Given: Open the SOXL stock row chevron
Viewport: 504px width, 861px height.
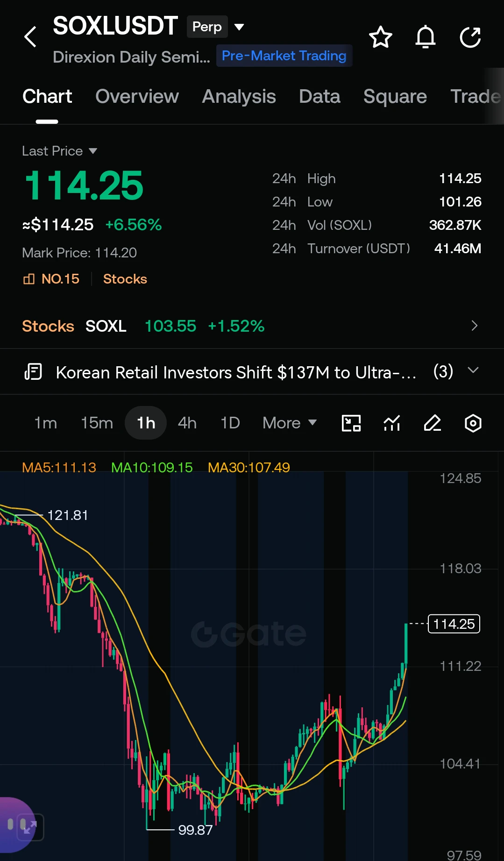Looking at the screenshot, I should tap(475, 326).
